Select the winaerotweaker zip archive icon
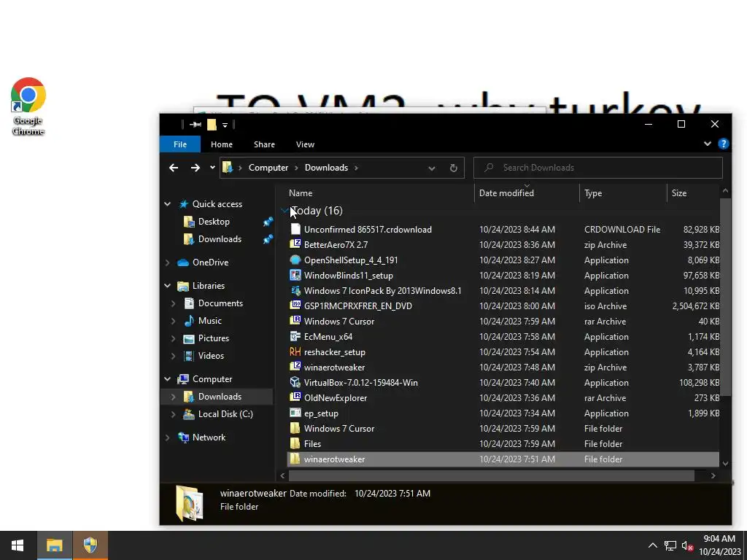 (295, 367)
